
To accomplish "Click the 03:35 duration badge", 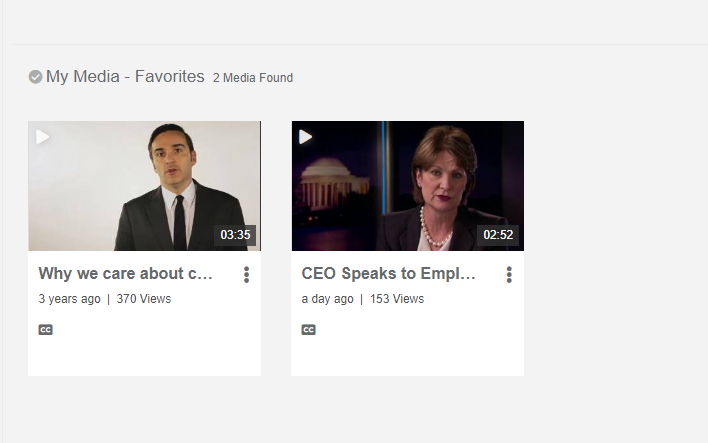I will 235,235.
